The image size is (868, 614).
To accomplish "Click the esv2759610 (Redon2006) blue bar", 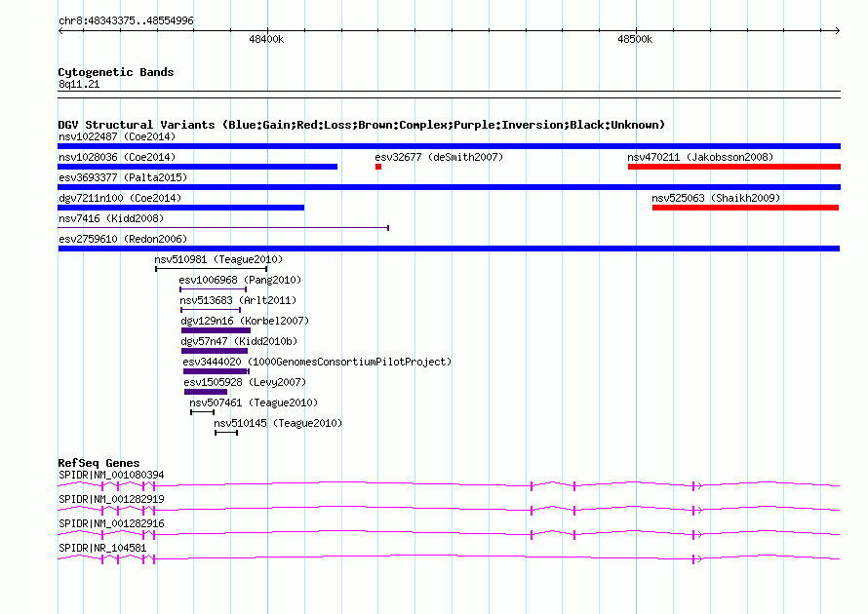I will (x=449, y=249).
